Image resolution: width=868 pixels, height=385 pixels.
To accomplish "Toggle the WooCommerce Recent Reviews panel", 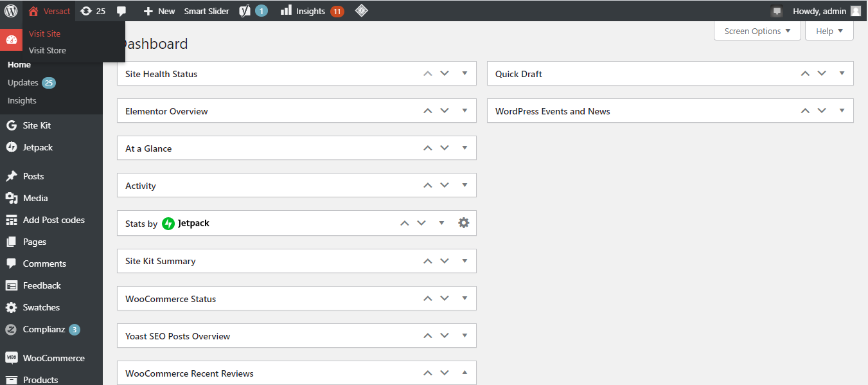I will click(x=465, y=373).
